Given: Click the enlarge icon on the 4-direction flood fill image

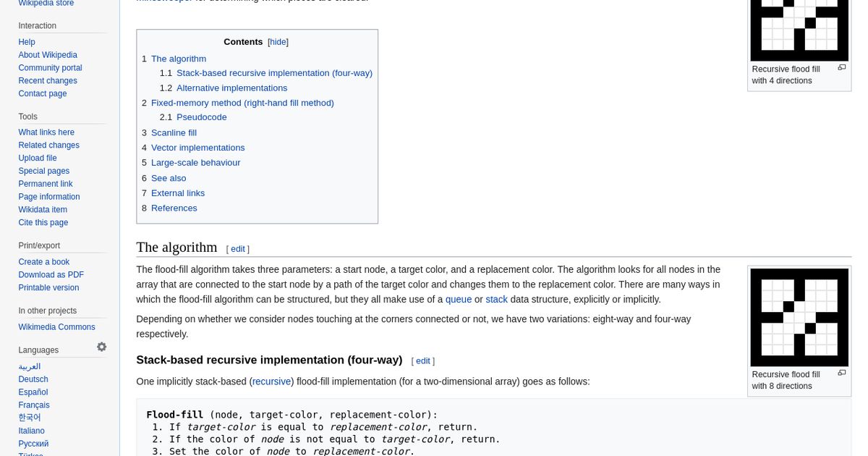Looking at the screenshot, I should click(841, 67).
